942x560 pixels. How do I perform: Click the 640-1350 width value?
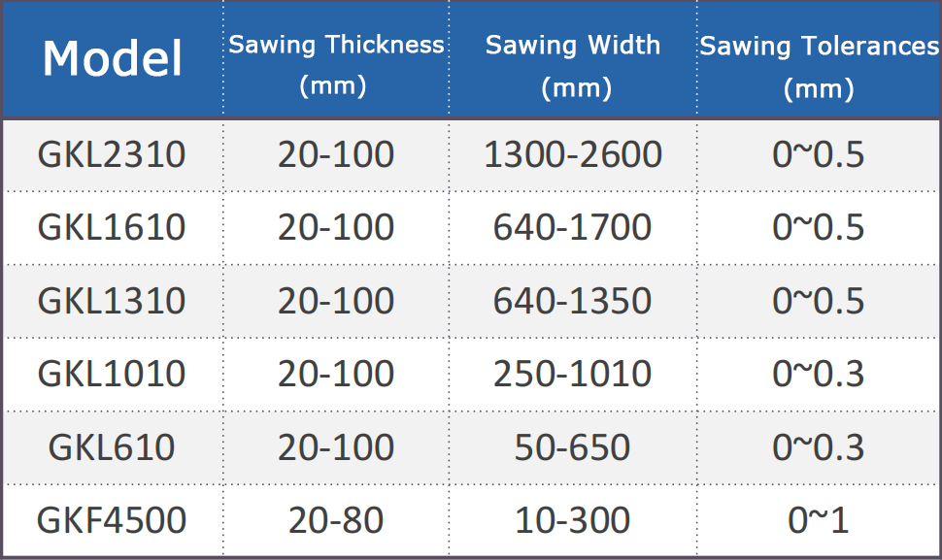coord(573,301)
